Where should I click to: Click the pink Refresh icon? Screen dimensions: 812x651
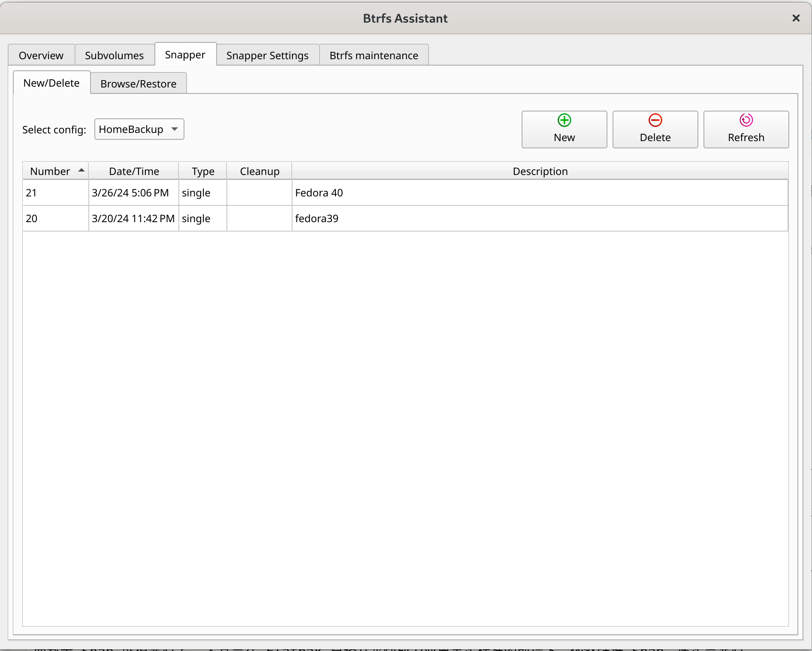coord(746,121)
